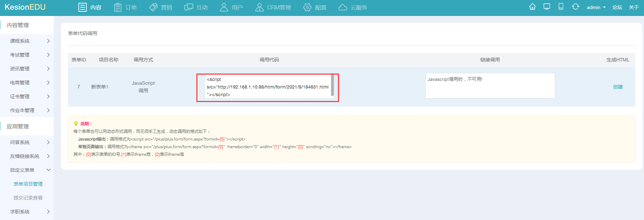
Task: Select the 用户 top menu item
Action: (x=231, y=7)
